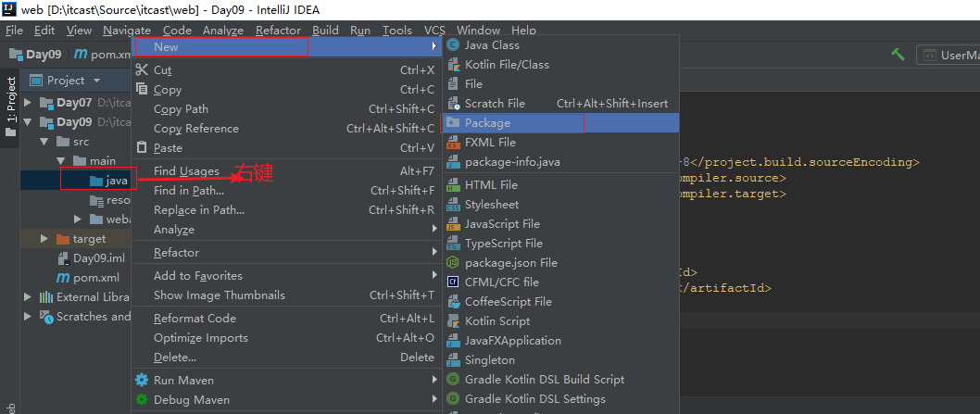The width and height of the screenshot is (980, 414).
Task: Click the Singleton template icon
Action: (453, 360)
